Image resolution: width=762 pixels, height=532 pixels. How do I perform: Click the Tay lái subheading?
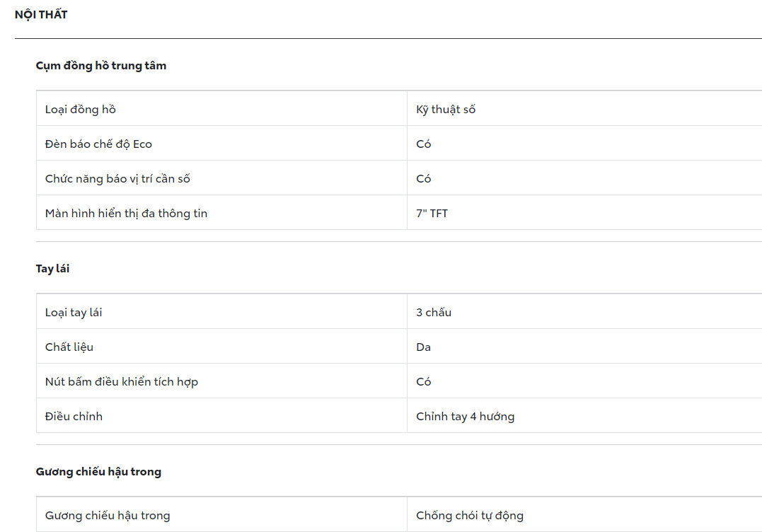pos(53,269)
